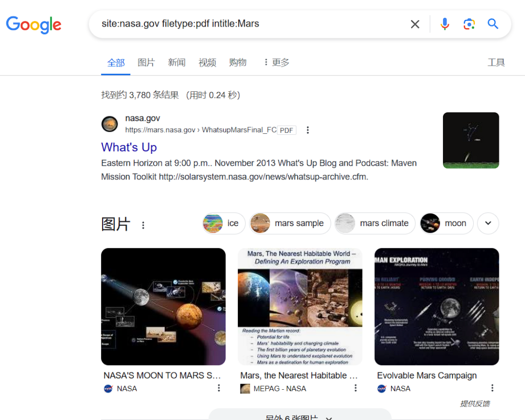Click the Google logo
The width and height of the screenshot is (525, 420).
33,25
